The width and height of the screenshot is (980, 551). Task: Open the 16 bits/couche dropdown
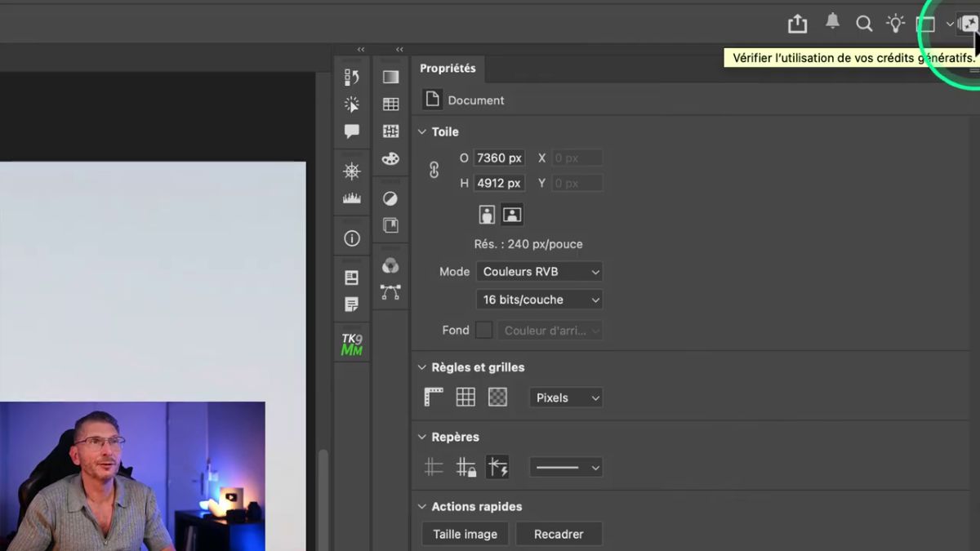(539, 300)
